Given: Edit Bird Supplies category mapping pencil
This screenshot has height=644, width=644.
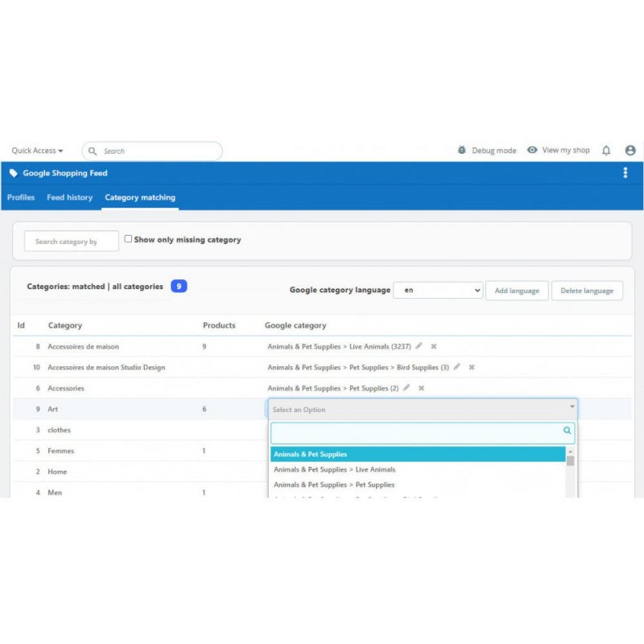Looking at the screenshot, I should pyautogui.click(x=457, y=367).
